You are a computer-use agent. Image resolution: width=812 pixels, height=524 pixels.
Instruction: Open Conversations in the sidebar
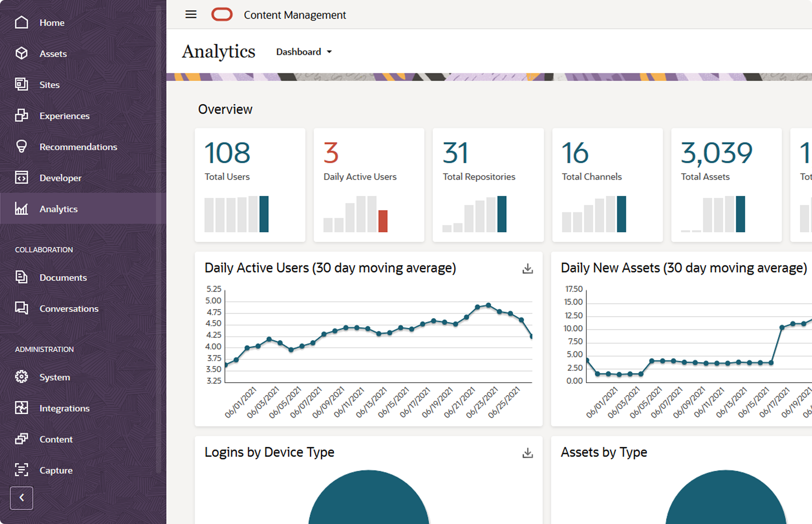point(69,309)
